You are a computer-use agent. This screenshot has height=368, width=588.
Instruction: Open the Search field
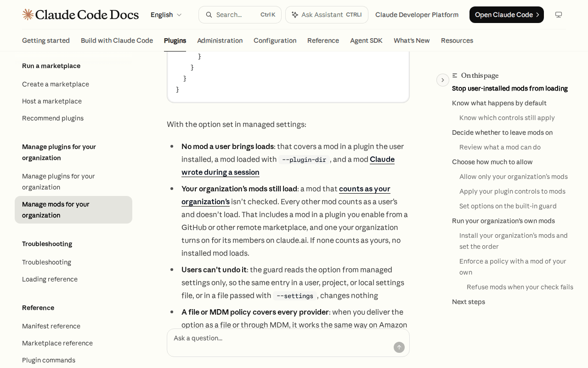tap(240, 15)
